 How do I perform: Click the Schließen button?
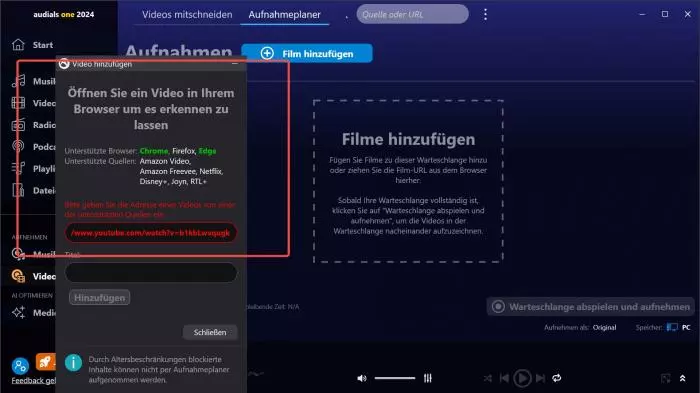tap(210, 332)
